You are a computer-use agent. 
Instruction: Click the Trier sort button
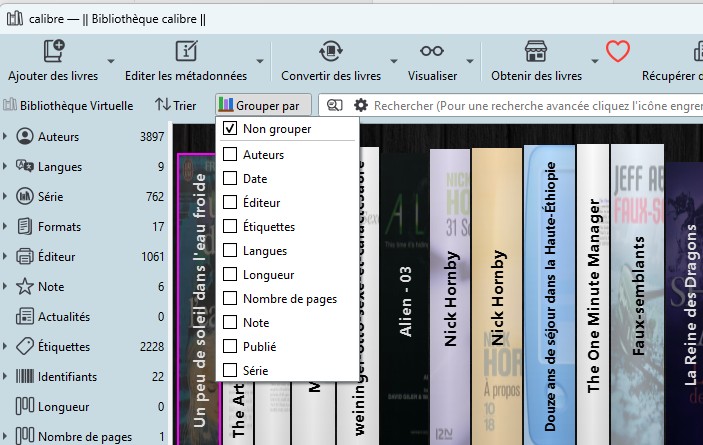point(176,105)
